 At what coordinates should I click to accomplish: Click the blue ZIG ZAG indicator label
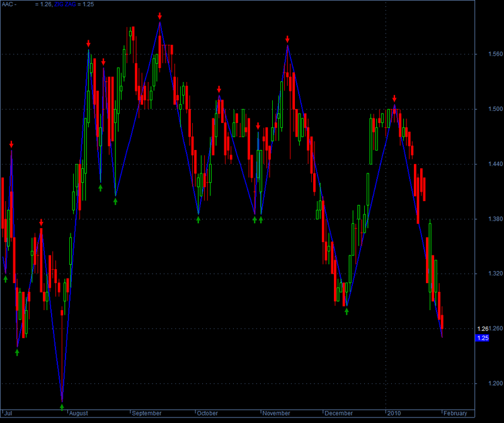point(65,4)
